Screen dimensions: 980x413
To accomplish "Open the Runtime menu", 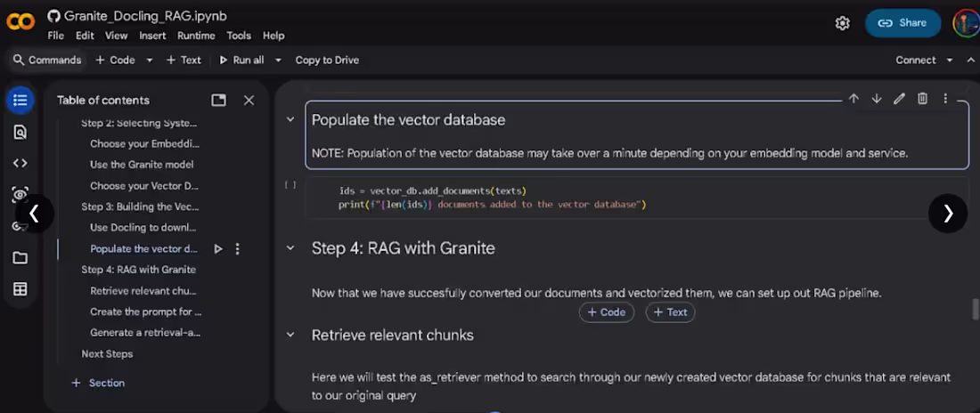I will (x=196, y=36).
